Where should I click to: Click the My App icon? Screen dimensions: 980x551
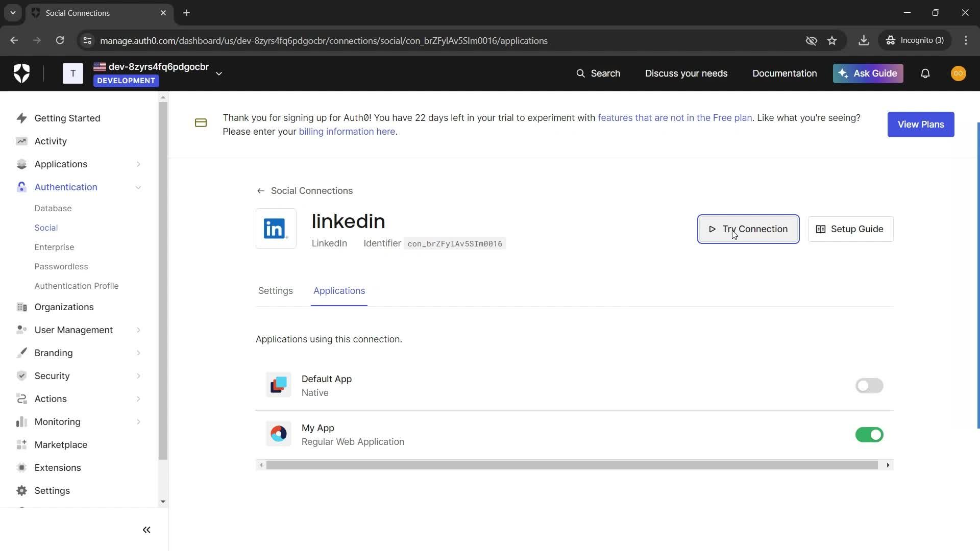pyautogui.click(x=279, y=434)
